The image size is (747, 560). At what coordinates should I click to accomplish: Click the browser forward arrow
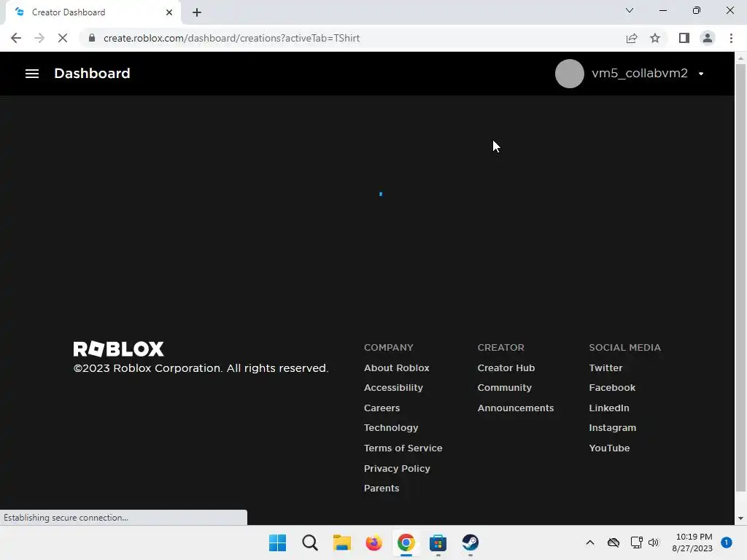pos(39,38)
